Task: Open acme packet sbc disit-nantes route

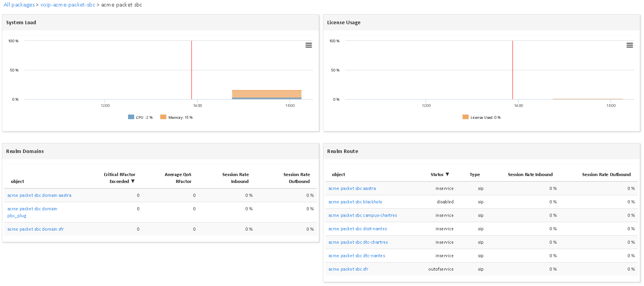Action: click(357, 229)
